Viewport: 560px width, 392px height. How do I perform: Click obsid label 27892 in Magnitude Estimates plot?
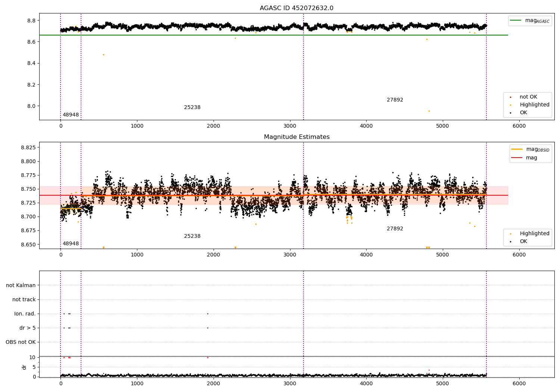[395, 229]
